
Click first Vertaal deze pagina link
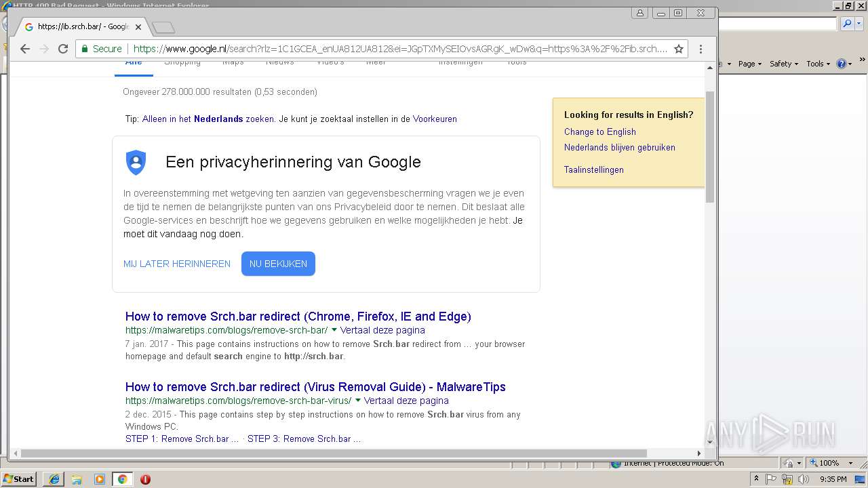pos(382,330)
